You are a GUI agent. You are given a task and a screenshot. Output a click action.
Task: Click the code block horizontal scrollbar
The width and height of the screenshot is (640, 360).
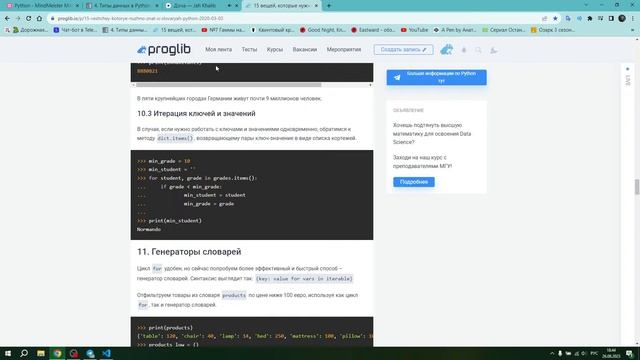[229, 85]
